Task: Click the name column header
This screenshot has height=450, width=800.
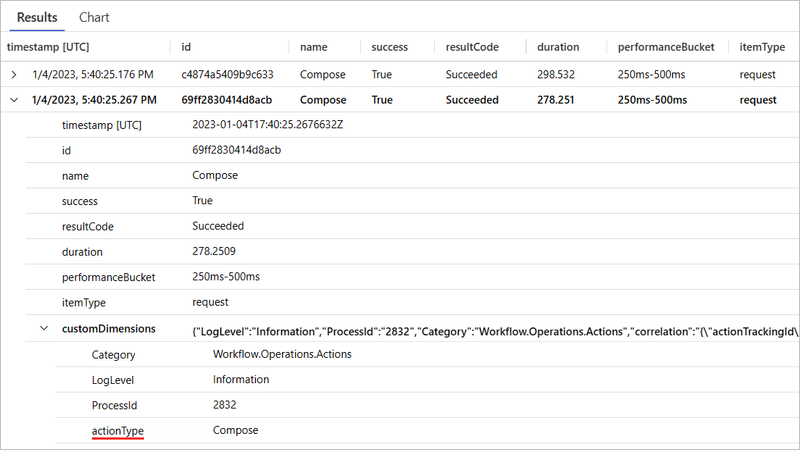Action: coord(314,47)
